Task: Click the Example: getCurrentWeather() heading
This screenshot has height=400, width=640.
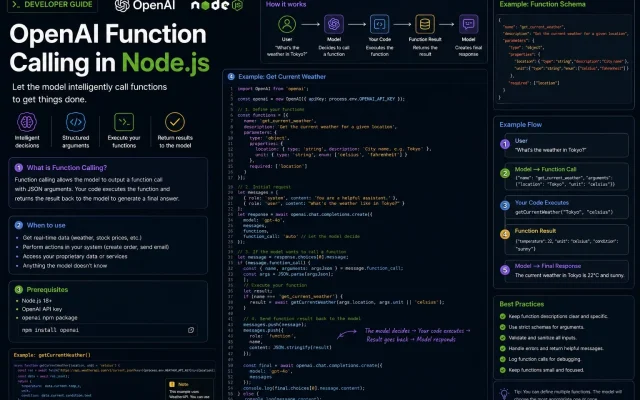Action: coord(52,355)
